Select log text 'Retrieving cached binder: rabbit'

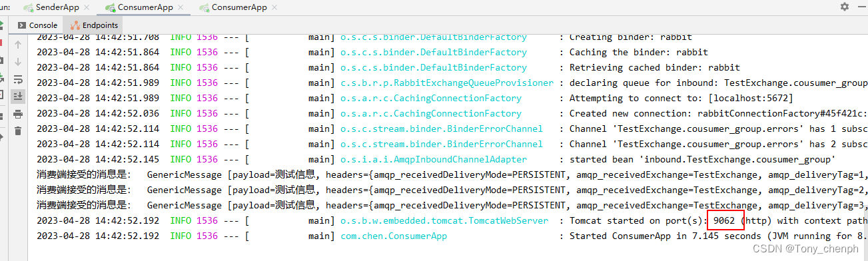click(x=654, y=67)
